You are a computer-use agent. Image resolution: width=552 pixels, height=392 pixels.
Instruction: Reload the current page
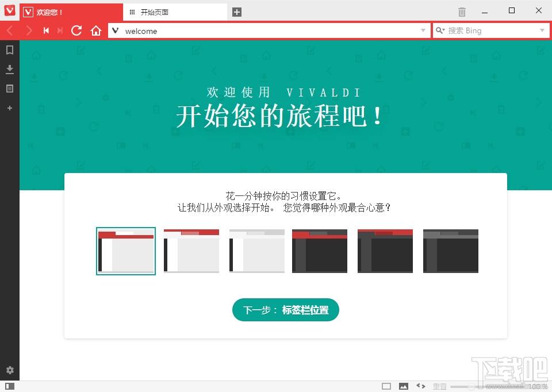pos(76,30)
